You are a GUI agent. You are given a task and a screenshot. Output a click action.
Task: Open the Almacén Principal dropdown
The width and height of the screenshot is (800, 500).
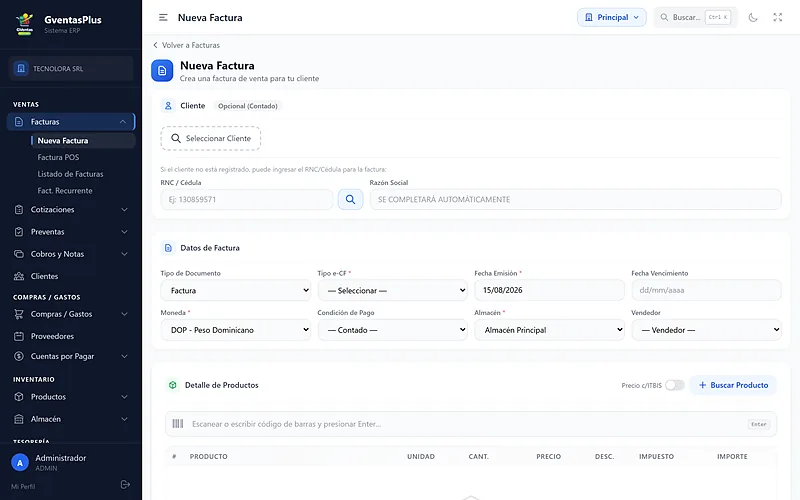[x=549, y=330]
